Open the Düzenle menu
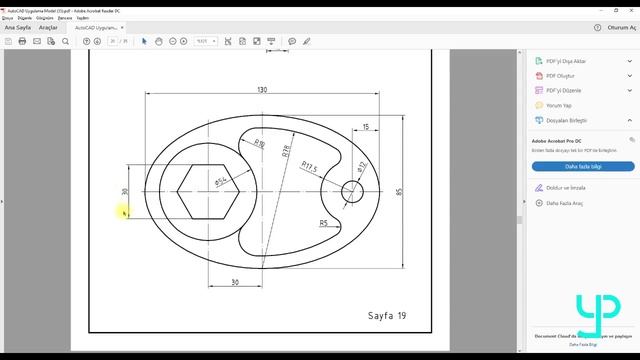This screenshot has width=640, height=360. click(x=24, y=18)
